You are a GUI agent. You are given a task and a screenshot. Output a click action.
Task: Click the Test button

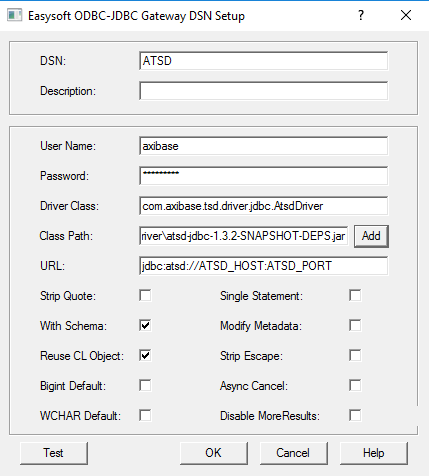(54, 453)
